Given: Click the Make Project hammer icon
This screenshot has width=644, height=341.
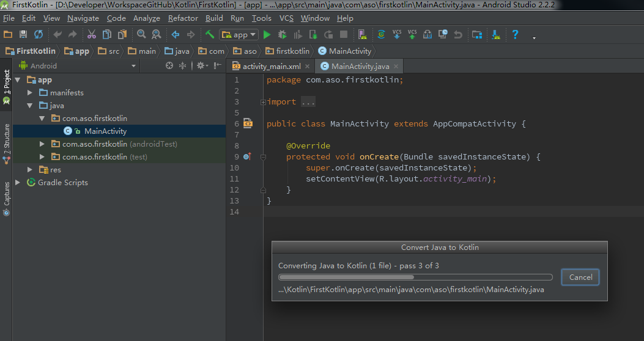Looking at the screenshot, I should coord(209,34).
